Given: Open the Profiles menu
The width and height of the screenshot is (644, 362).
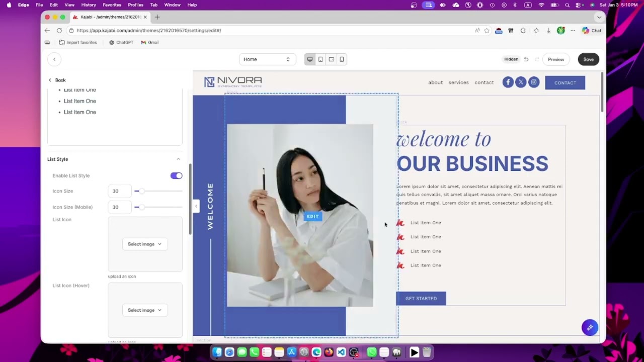Looking at the screenshot, I should coord(135,5).
